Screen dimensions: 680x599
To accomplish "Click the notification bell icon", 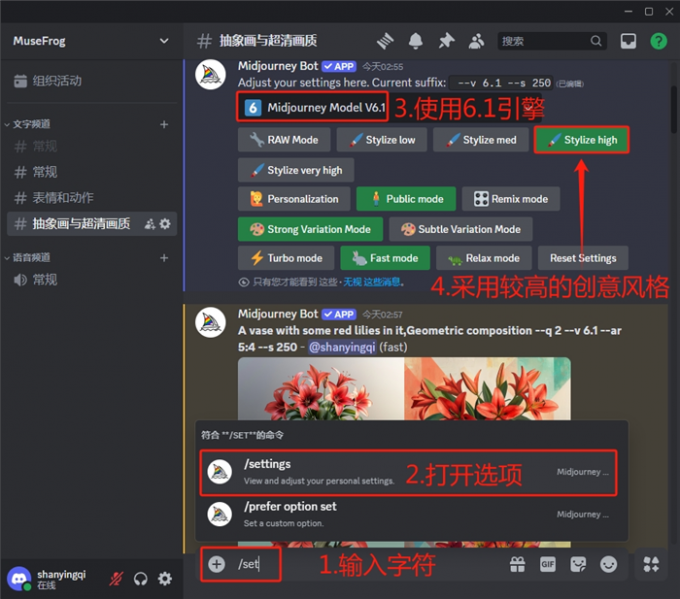I will [x=415, y=41].
